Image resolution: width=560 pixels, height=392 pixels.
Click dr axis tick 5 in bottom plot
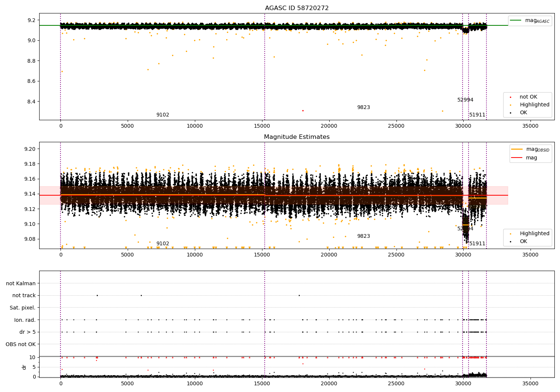34,367
